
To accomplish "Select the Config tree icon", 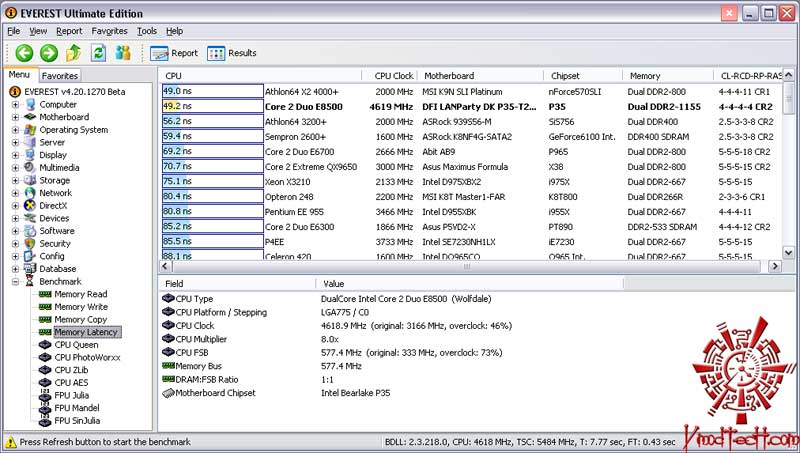I will [31, 256].
